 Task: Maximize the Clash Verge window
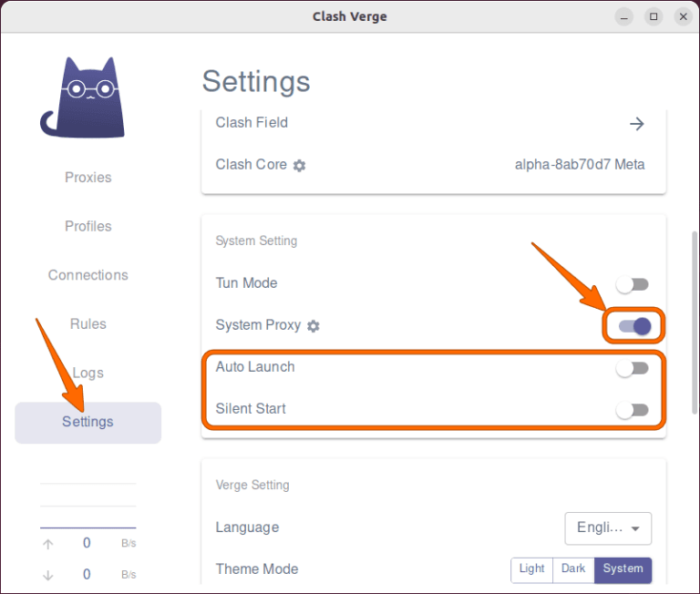pos(654,16)
